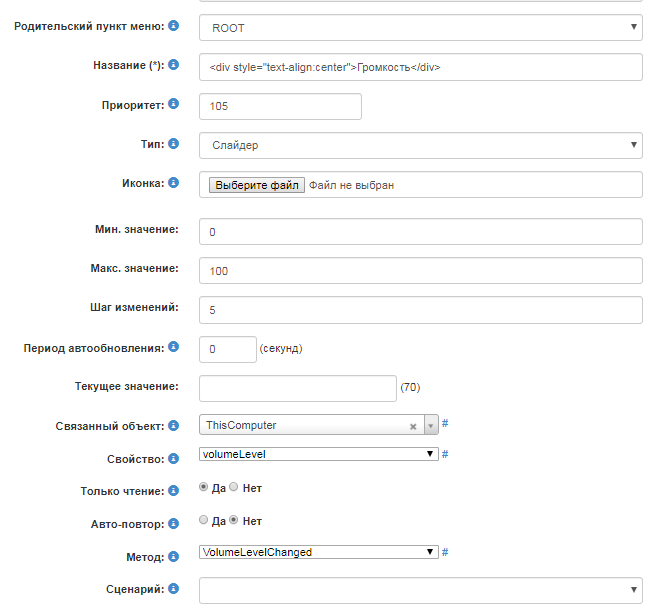Click the Текущее значение input field
658x611 pixels.
pos(298,388)
